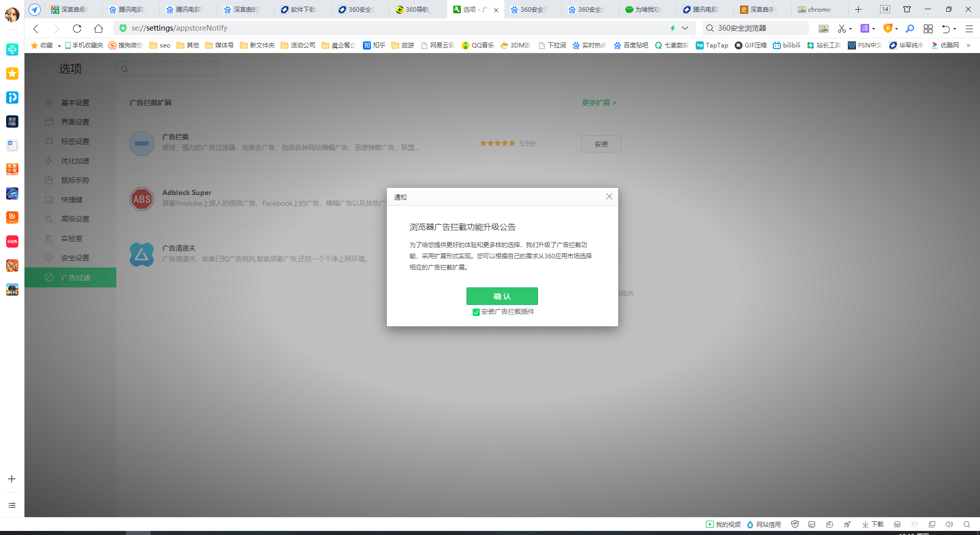Click the lightning speed mode icon
980x535 pixels.
pyautogui.click(x=672, y=28)
